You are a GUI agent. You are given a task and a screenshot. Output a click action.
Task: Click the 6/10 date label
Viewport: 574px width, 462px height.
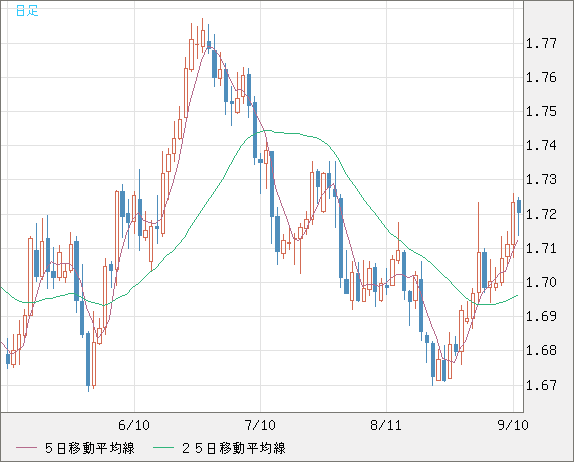134,425
